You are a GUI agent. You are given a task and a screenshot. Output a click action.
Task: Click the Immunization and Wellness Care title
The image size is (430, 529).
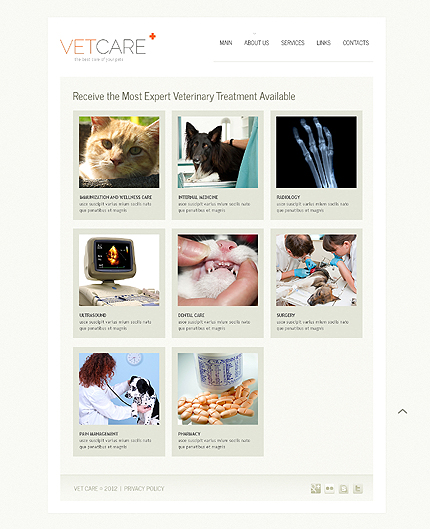(116, 197)
